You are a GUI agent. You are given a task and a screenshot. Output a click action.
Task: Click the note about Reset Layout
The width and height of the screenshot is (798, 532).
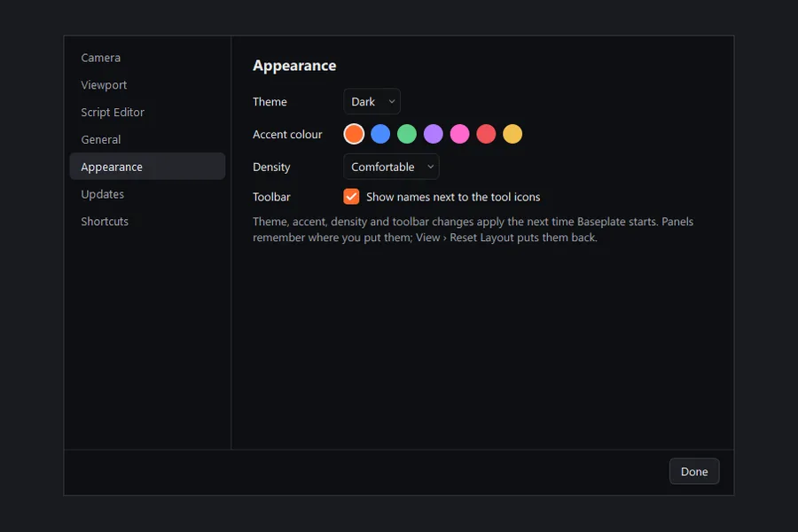pos(473,230)
